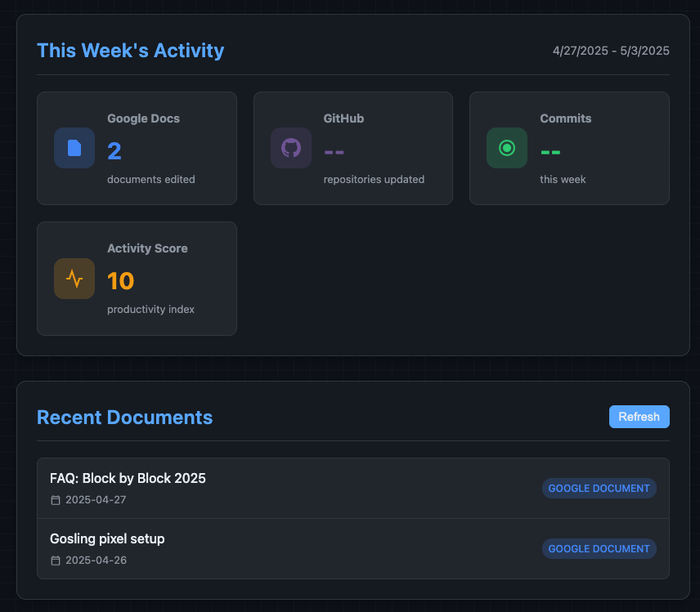Click the Activity Score pulse icon
Viewport: 700px width, 612px height.
[x=74, y=279]
